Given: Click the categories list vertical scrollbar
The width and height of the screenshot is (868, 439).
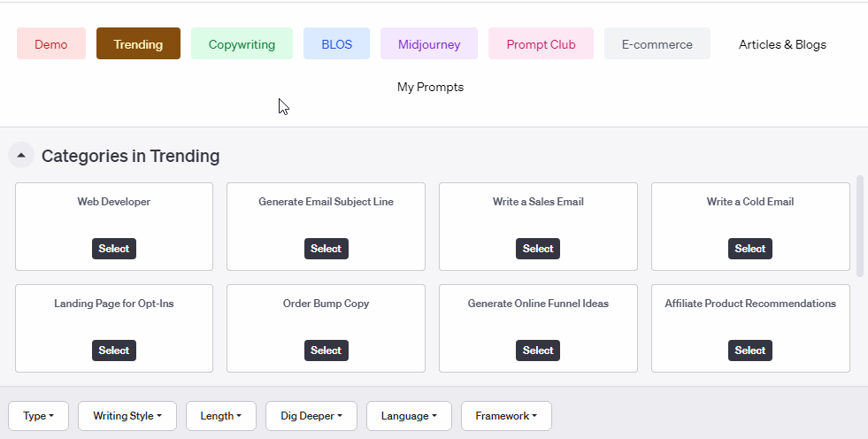Looking at the screenshot, I should point(860,226).
